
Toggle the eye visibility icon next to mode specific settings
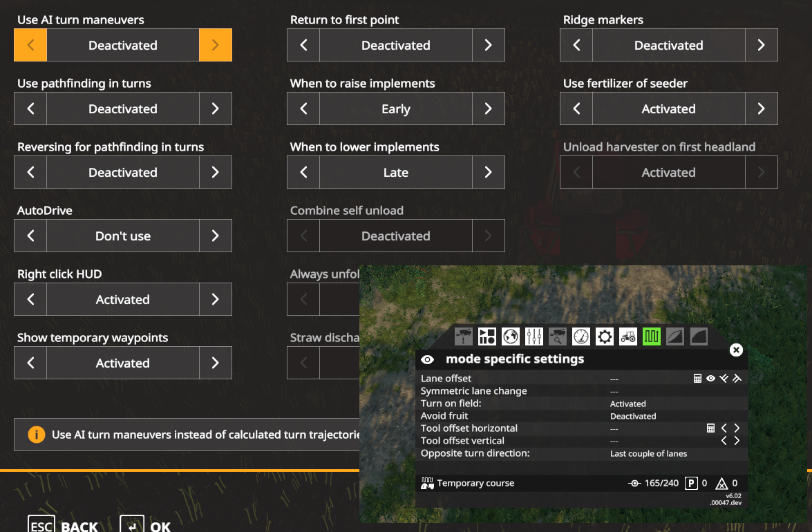point(428,359)
